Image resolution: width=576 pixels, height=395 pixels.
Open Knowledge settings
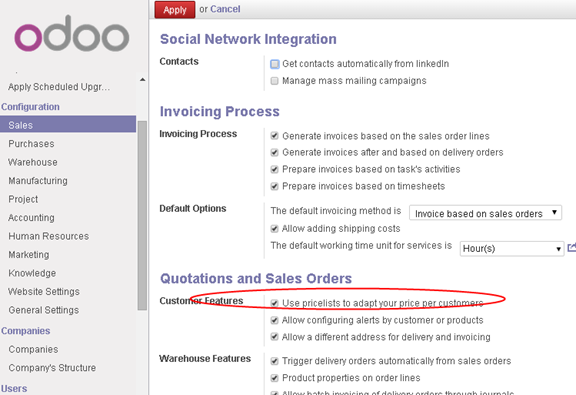coord(32,273)
